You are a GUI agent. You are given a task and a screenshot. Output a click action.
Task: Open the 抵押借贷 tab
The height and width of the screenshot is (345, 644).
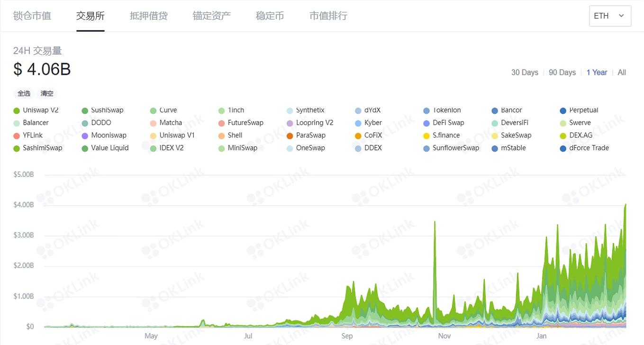click(148, 16)
